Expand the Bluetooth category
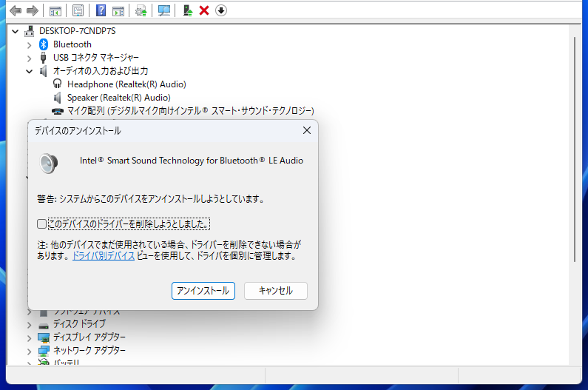Screen dimensions: 588x390 [30, 45]
